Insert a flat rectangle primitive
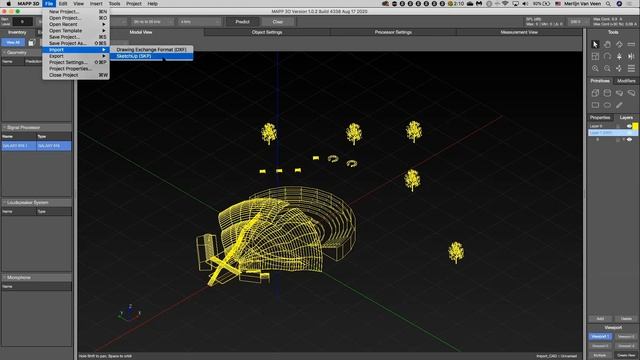 (x=595, y=105)
